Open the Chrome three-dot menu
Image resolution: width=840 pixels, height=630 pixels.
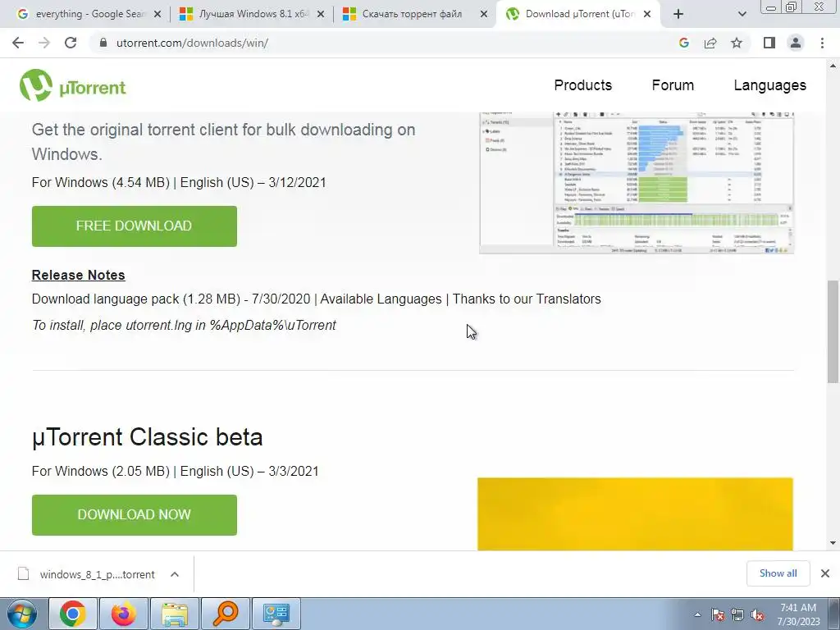(x=822, y=43)
